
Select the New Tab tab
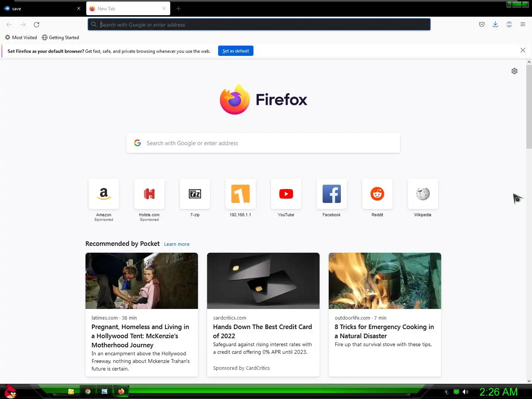tap(128, 8)
